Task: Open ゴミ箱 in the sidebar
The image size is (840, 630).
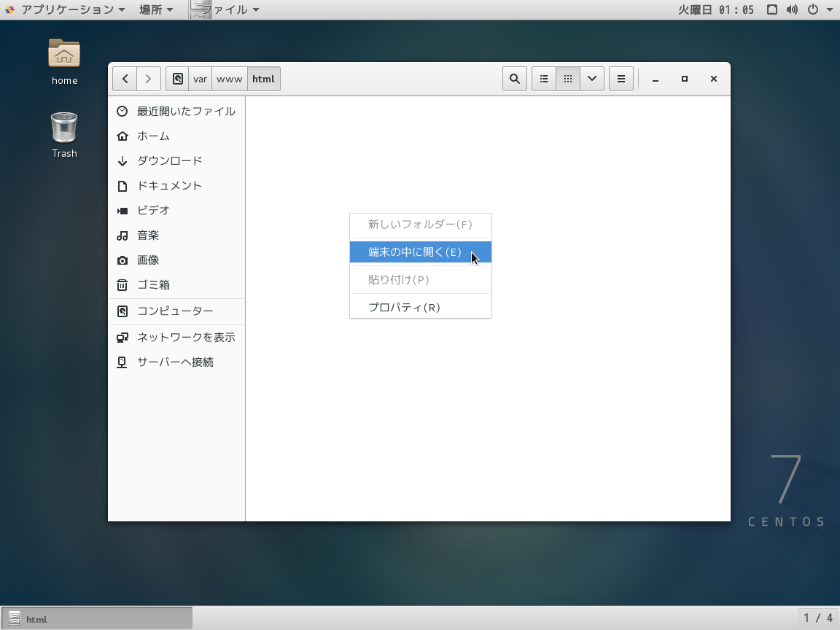Action: point(176,285)
